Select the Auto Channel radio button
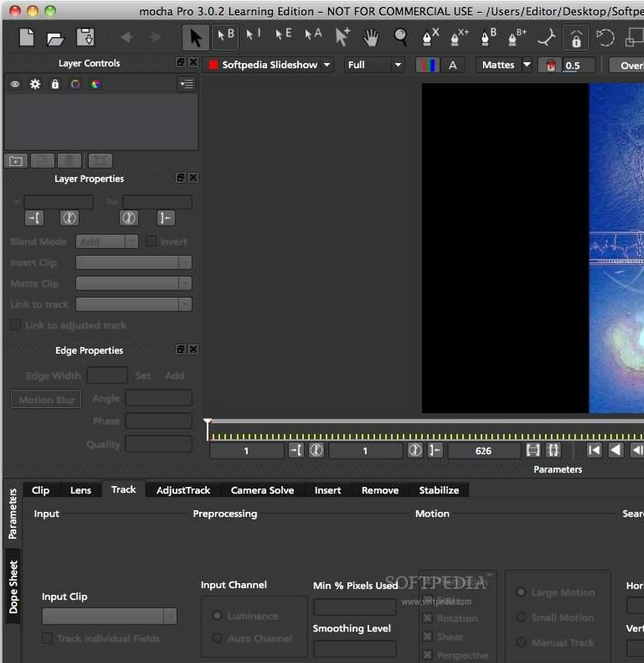 pyautogui.click(x=217, y=638)
